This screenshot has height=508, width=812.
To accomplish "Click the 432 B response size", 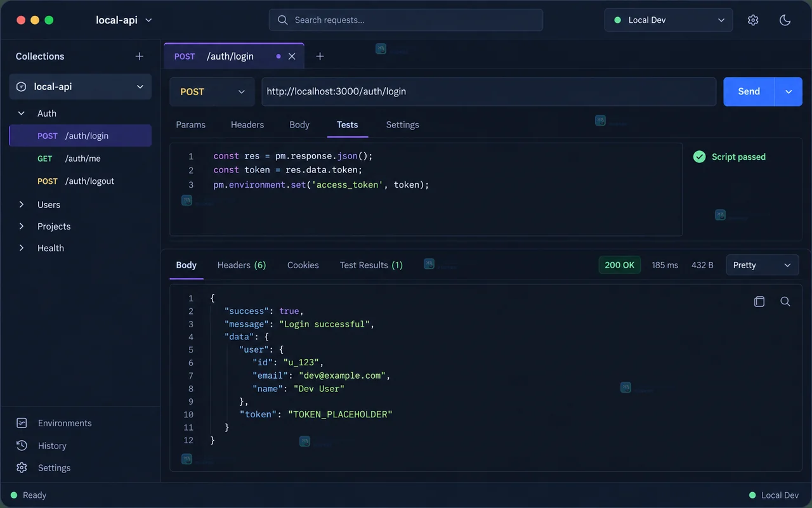I will [x=702, y=265].
